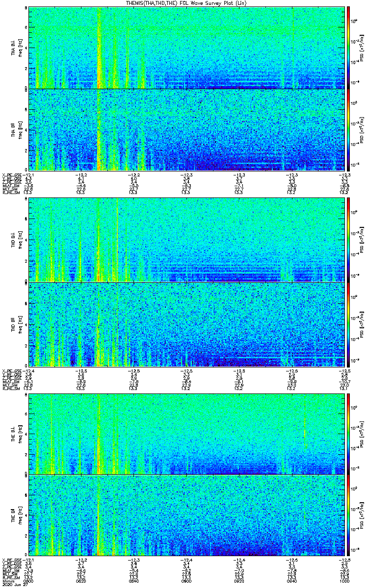Select the THE B-perpendicular spectrogram panel

[x=186, y=433]
